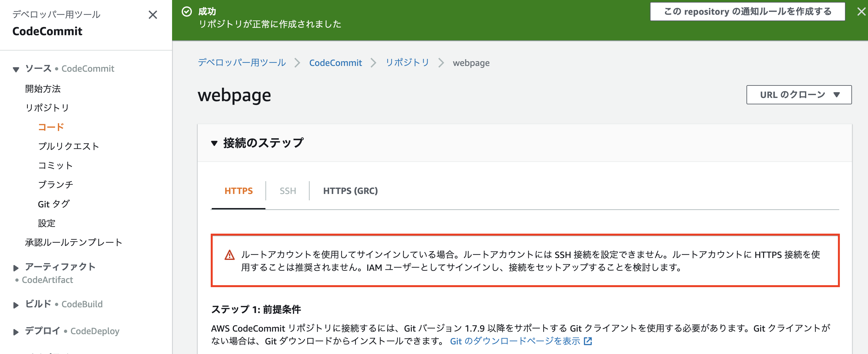Switch to the SSH tab
This screenshot has height=354, width=868.
coord(288,191)
